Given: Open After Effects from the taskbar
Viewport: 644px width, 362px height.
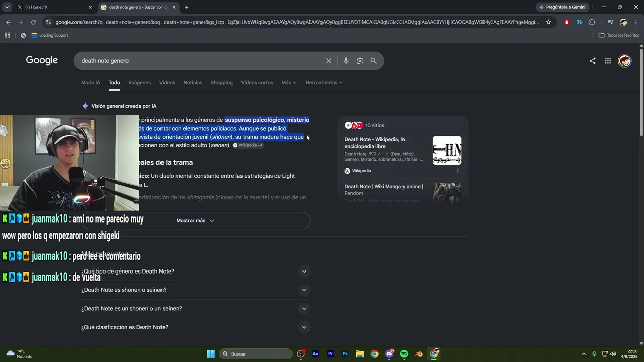Looking at the screenshot, I should (315, 354).
